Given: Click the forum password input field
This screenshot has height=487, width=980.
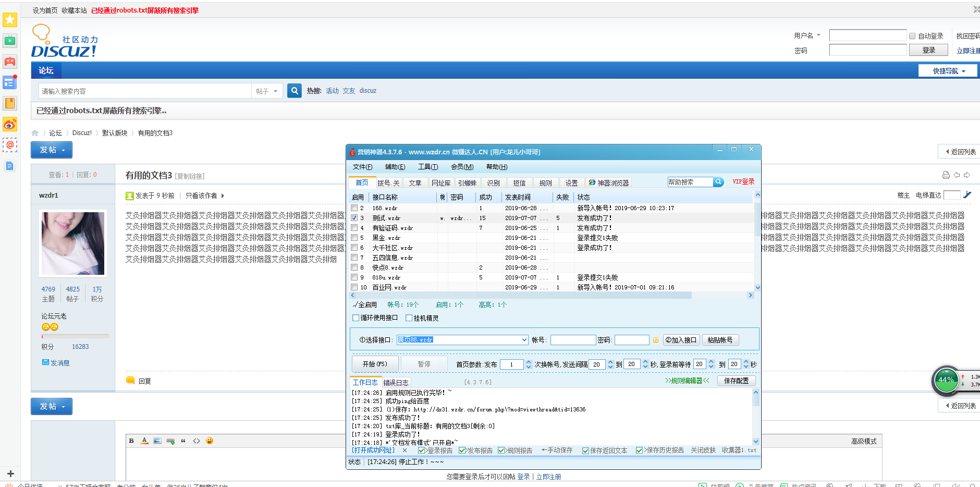Looking at the screenshot, I should click(x=867, y=50).
